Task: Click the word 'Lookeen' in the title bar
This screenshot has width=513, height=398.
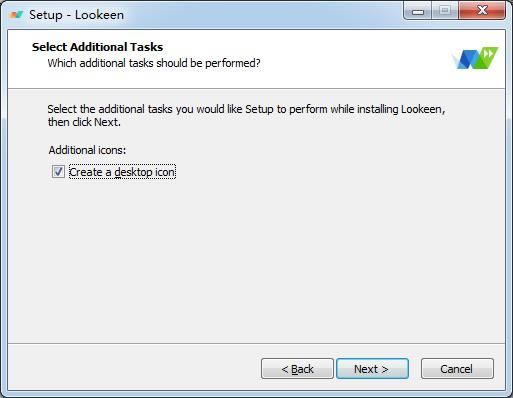Action: pyautogui.click(x=99, y=15)
